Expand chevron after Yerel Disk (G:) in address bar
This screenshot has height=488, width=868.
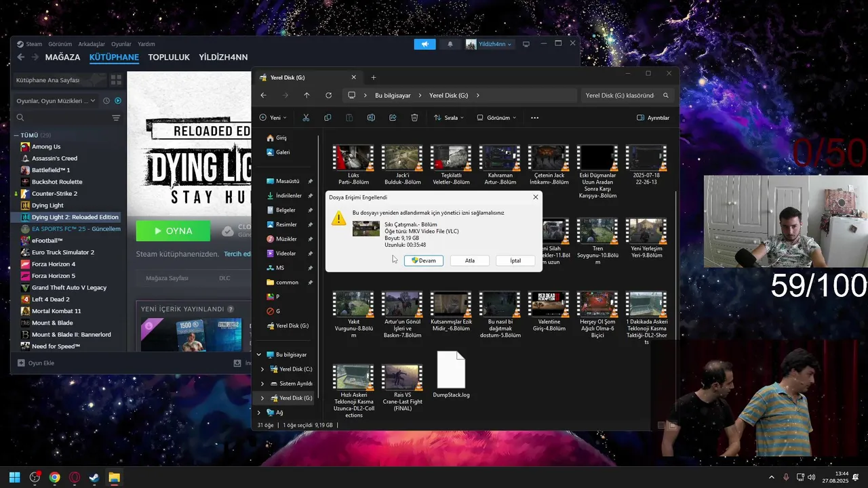pos(477,96)
